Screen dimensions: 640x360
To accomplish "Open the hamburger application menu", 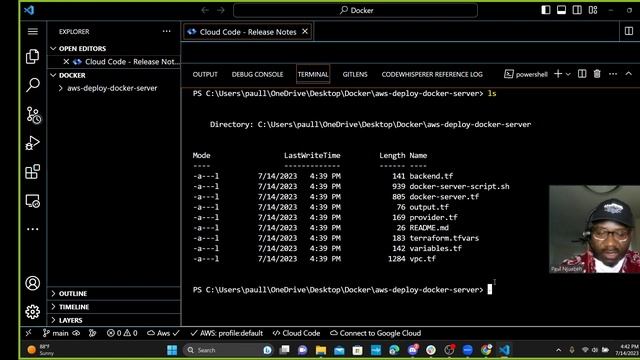I will click(x=33, y=31).
